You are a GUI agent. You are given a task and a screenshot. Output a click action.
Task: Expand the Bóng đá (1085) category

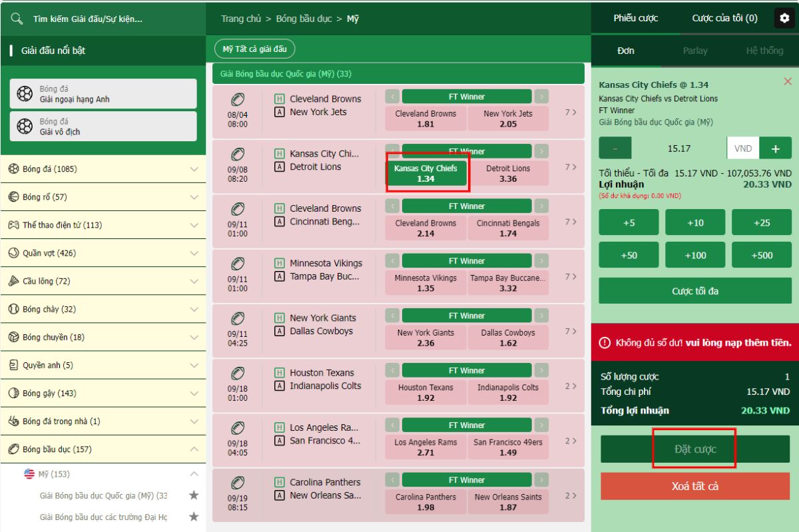194,169
